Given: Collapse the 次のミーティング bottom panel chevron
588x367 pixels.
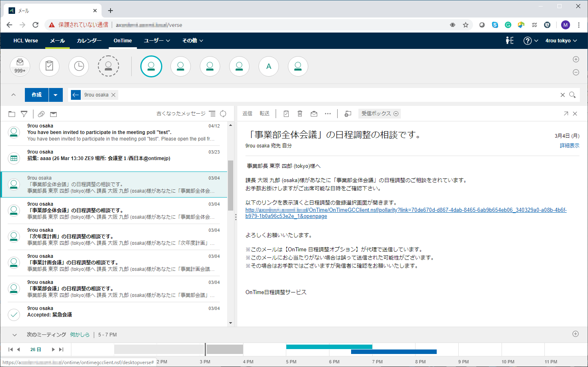Looking at the screenshot, I should pyautogui.click(x=14, y=335).
